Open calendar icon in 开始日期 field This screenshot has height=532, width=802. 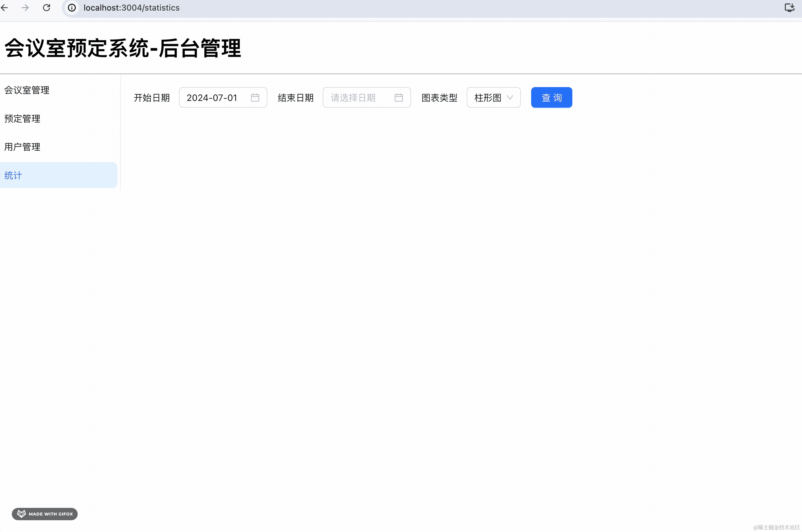pyautogui.click(x=255, y=98)
